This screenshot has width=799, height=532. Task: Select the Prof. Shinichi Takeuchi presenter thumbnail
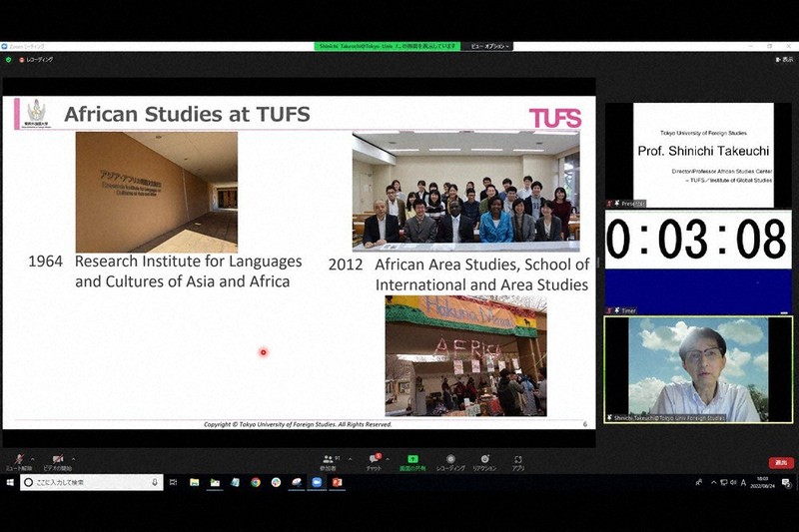point(698,156)
